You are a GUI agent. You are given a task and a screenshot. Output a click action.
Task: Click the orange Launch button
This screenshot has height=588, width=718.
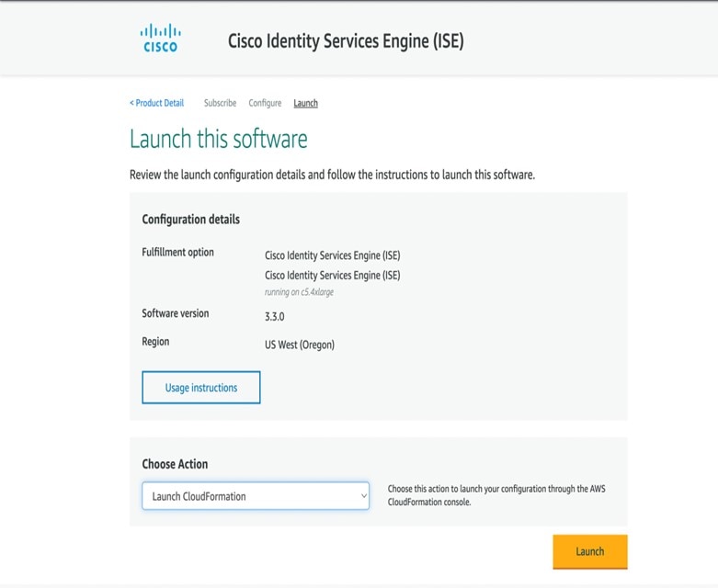(x=590, y=551)
